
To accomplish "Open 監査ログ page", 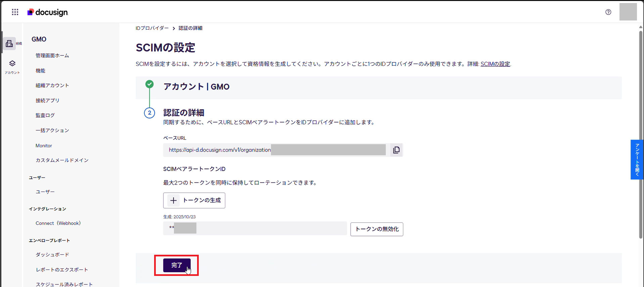I will click(x=45, y=115).
